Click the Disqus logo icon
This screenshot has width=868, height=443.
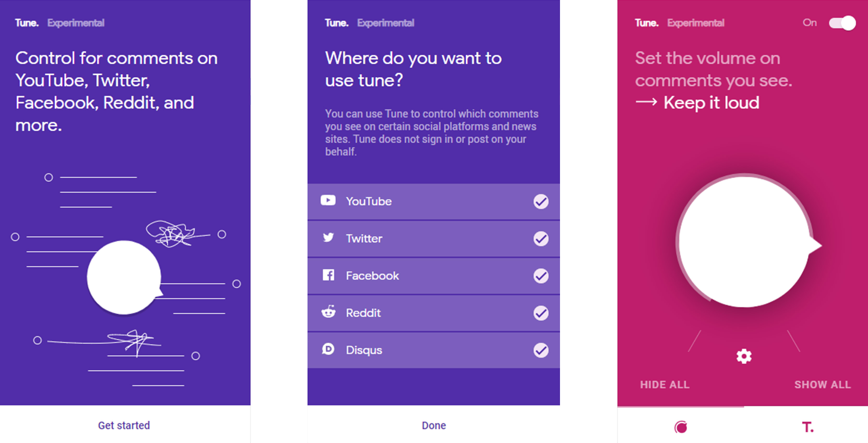[328, 349]
